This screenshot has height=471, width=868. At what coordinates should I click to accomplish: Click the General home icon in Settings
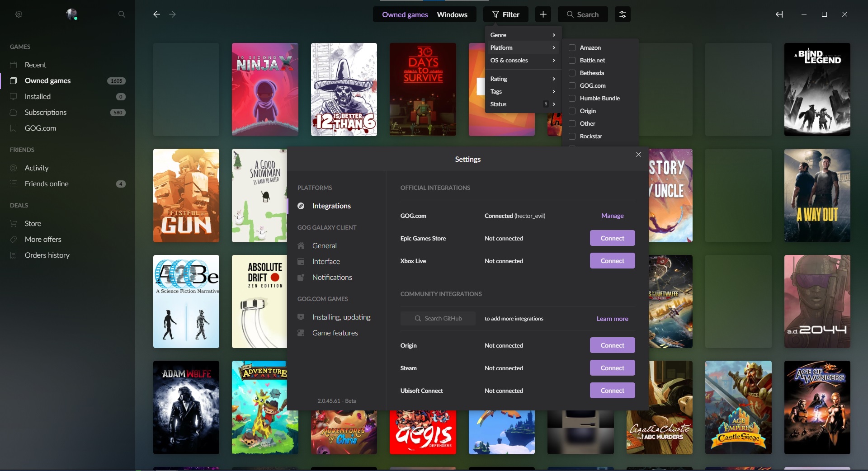point(301,245)
